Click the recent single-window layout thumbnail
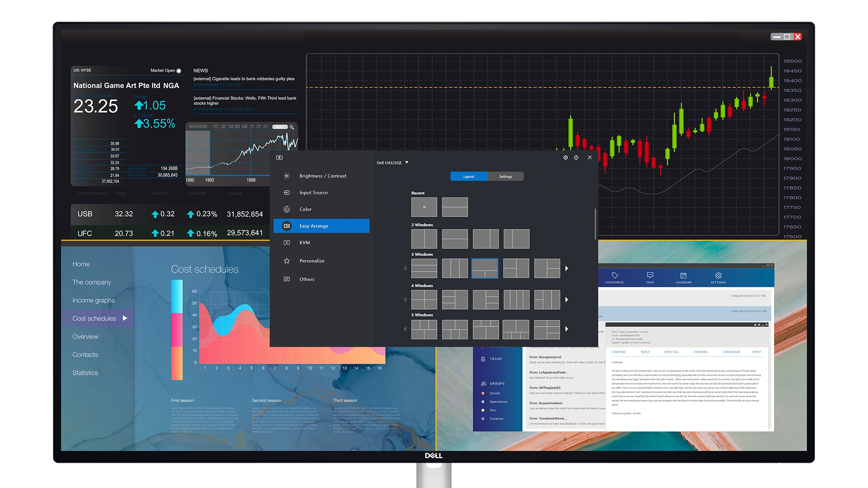 (x=424, y=207)
